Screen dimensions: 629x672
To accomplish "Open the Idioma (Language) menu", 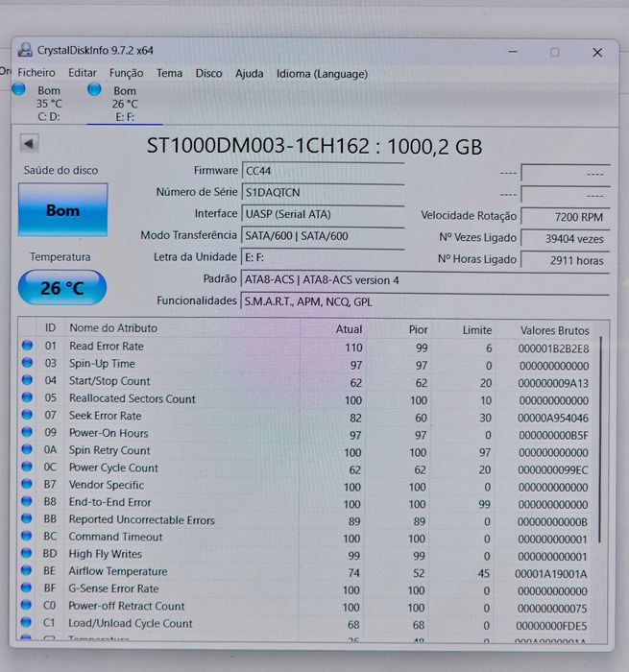I will pos(322,74).
